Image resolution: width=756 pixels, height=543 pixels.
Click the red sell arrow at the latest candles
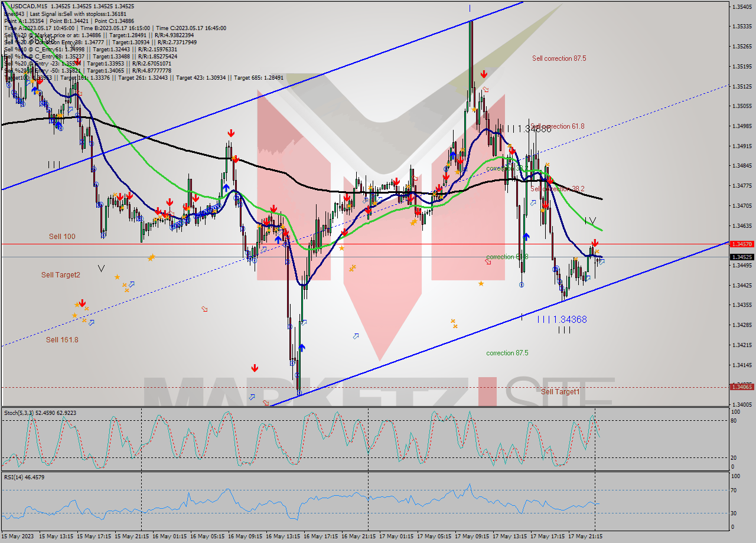(595, 243)
